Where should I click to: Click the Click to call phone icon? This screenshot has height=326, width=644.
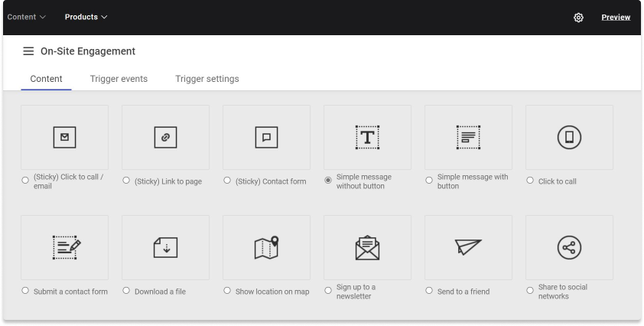pyautogui.click(x=569, y=137)
